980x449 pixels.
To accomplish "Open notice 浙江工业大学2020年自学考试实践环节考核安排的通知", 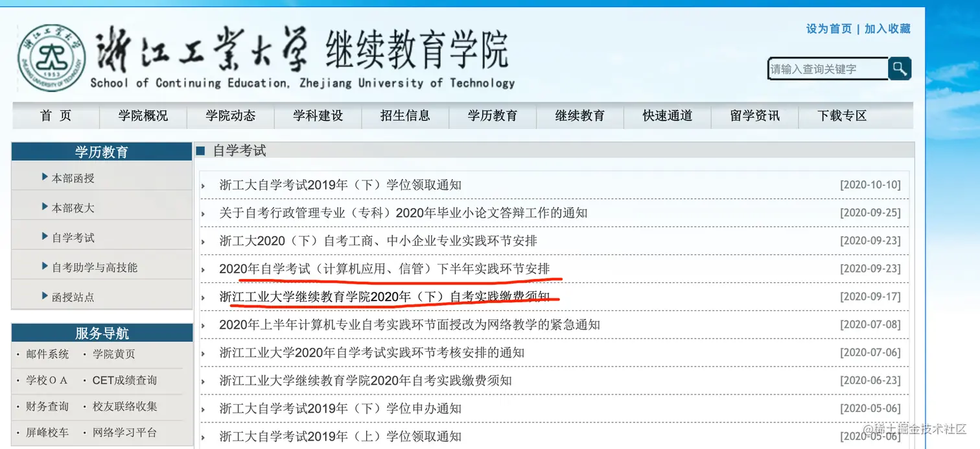I will click(x=372, y=353).
